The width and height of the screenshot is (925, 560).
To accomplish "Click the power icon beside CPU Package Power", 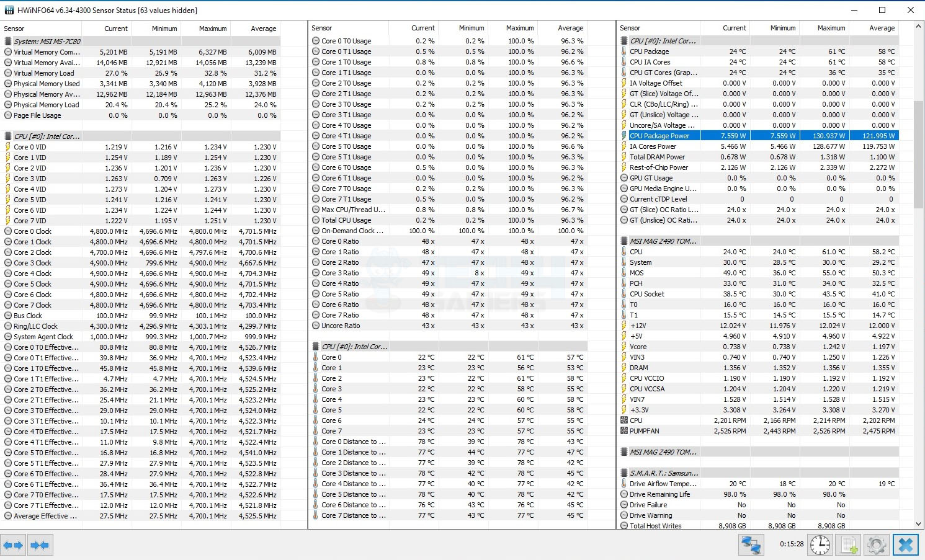I will (623, 136).
